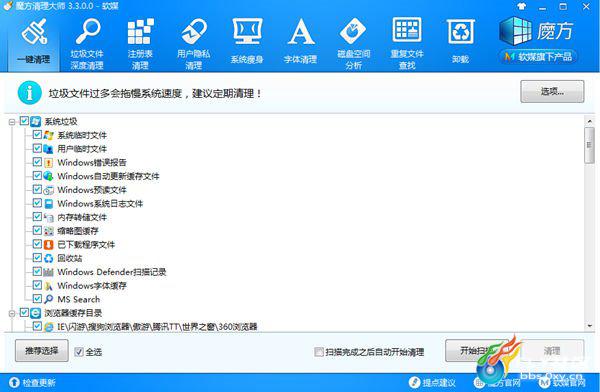
Task: Select the 注册表清理 registry icon
Action: pyautogui.click(x=140, y=43)
